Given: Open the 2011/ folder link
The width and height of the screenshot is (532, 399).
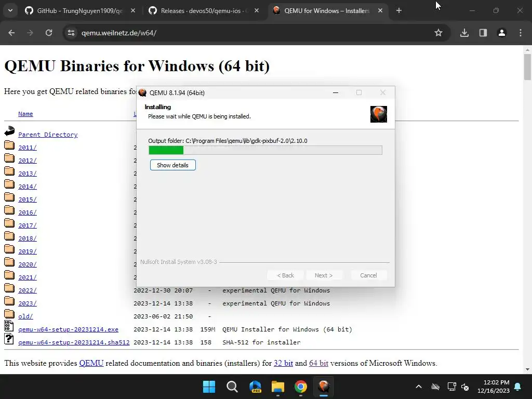Looking at the screenshot, I should [x=28, y=148].
